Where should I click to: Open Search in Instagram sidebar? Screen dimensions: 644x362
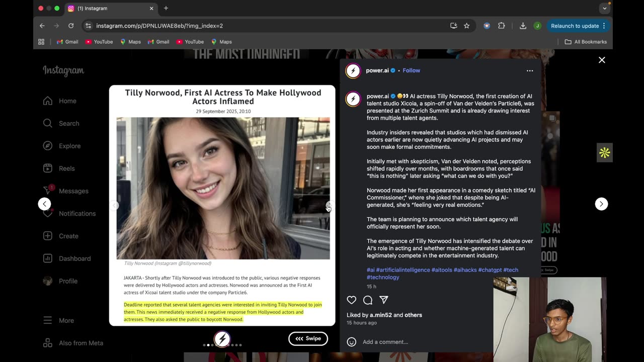tap(61, 123)
